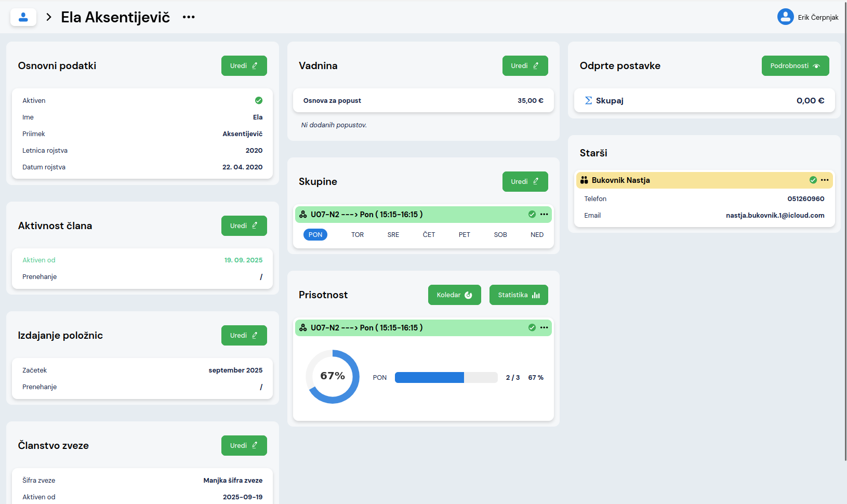This screenshot has height=504, width=847.
Task: Click the parent icon beside Bukovnik Nastja
Action: (x=584, y=180)
